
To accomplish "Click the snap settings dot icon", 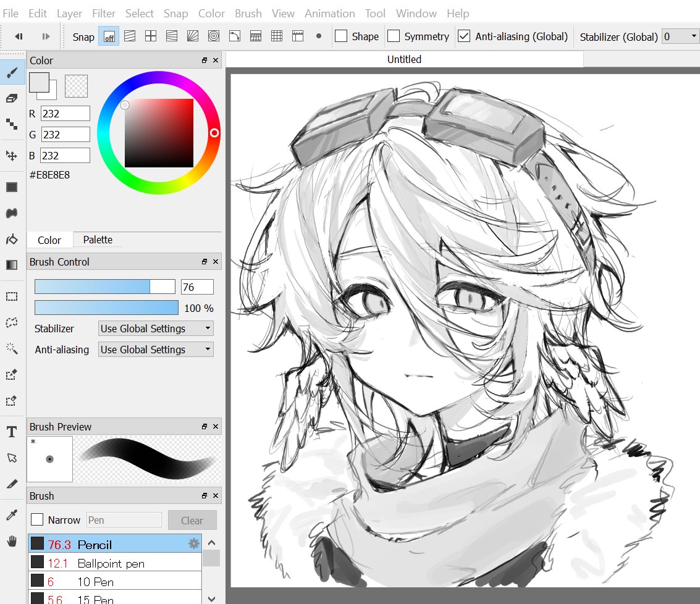I will [x=319, y=36].
